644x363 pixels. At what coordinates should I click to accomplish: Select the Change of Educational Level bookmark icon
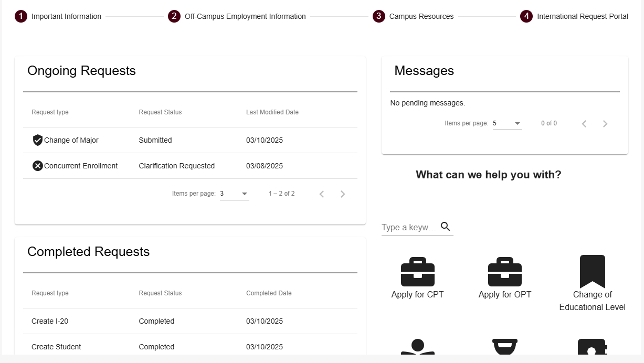coord(592,272)
